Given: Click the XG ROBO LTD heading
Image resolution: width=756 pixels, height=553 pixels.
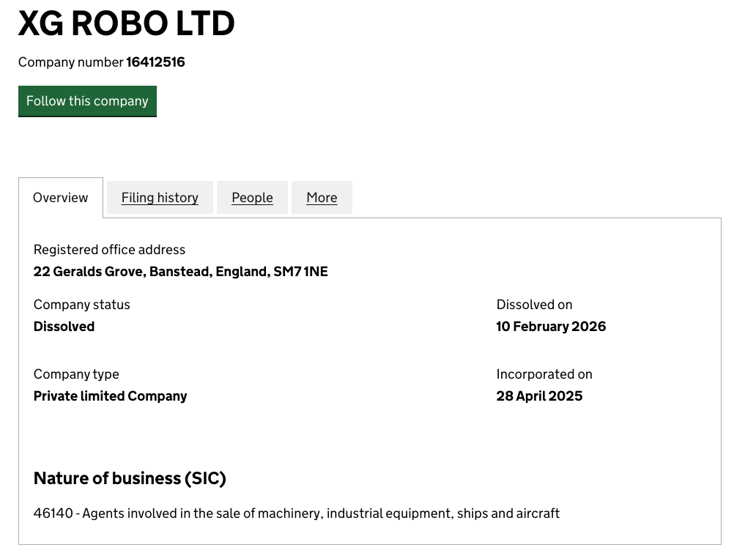Looking at the screenshot, I should (x=126, y=23).
